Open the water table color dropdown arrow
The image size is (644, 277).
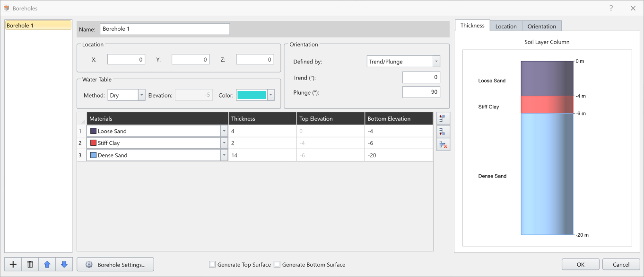pyautogui.click(x=271, y=95)
